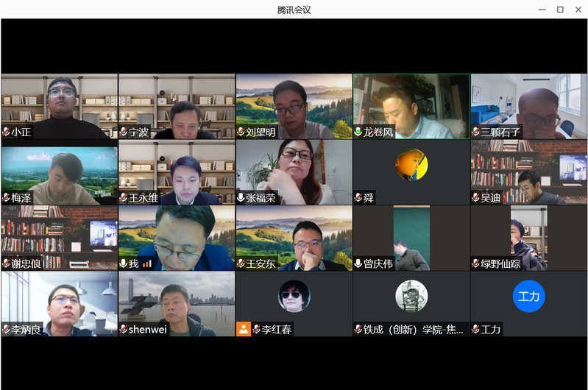Click the round avatar of 铁成（创新）学院
The height and width of the screenshot is (390, 588).
[x=411, y=296]
